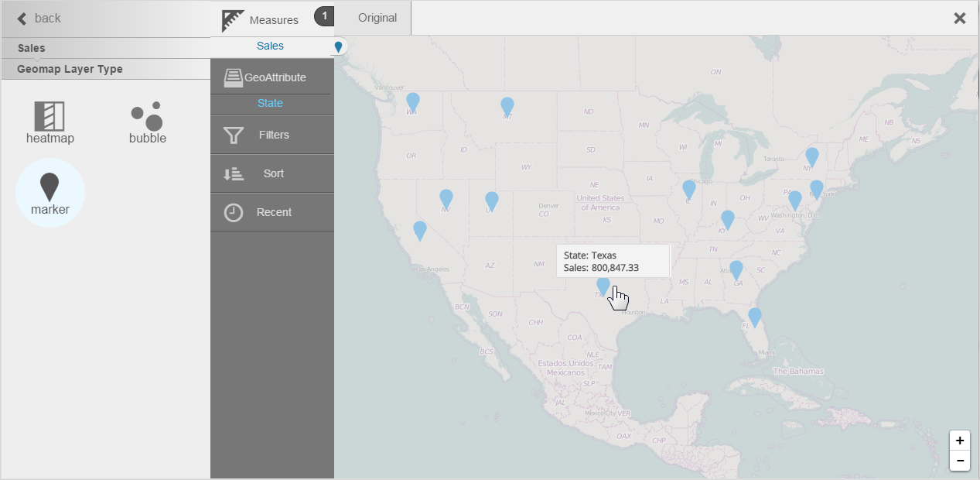The width and height of the screenshot is (980, 480).
Task: Open the Sort options
Action: [x=272, y=174]
